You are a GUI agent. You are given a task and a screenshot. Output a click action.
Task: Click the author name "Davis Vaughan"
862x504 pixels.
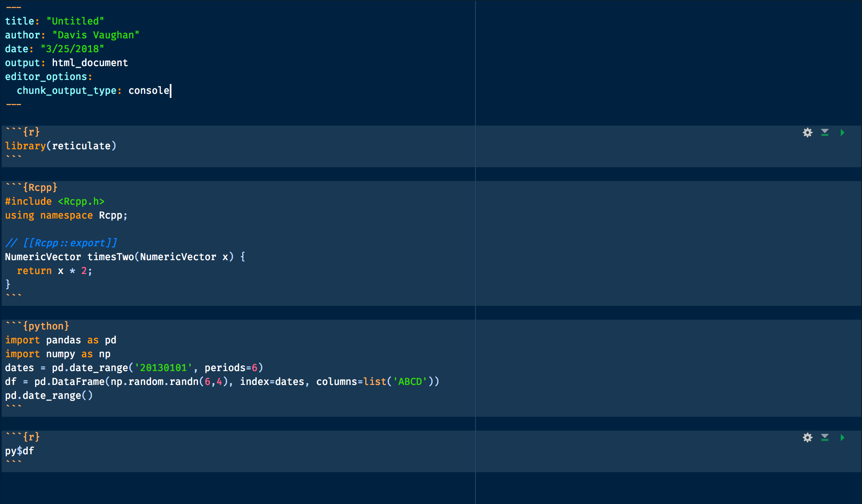[96, 35]
